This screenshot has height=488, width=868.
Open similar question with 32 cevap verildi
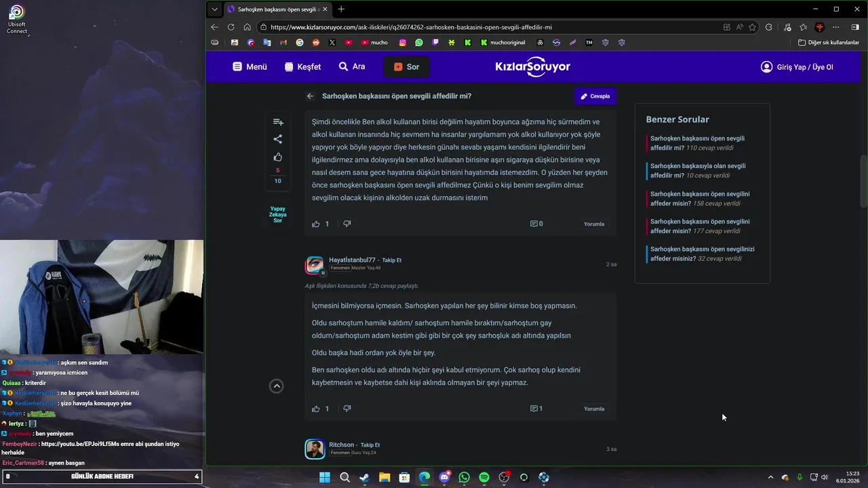click(703, 253)
